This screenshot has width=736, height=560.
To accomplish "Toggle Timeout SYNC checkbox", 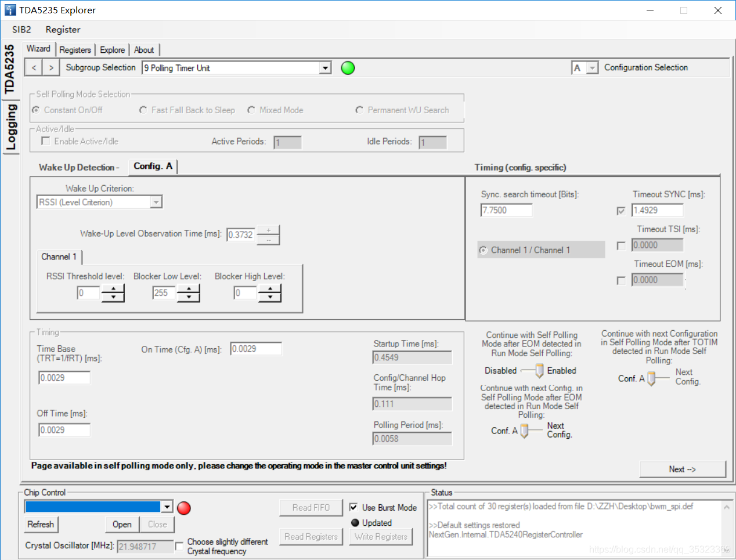I will [621, 211].
